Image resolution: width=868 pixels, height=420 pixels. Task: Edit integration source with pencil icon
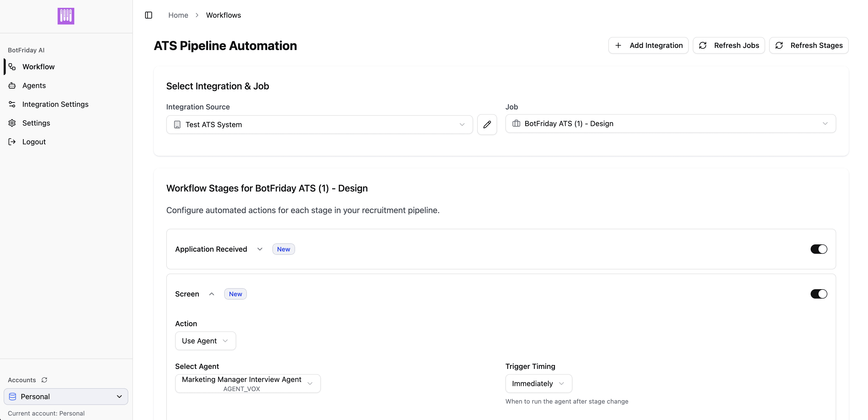coord(487,125)
